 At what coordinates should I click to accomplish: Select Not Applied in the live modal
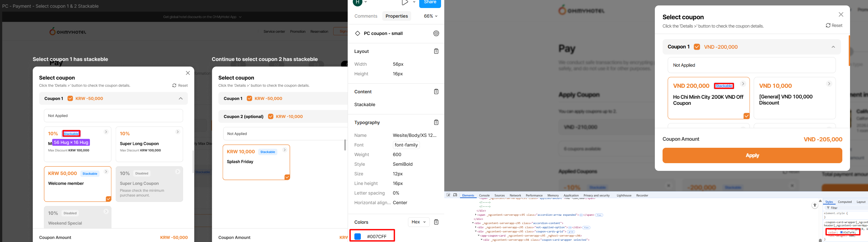(x=752, y=65)
